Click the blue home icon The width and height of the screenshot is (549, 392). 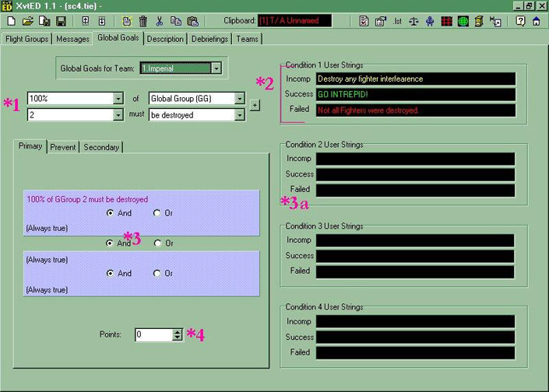[x=536, y=21]
